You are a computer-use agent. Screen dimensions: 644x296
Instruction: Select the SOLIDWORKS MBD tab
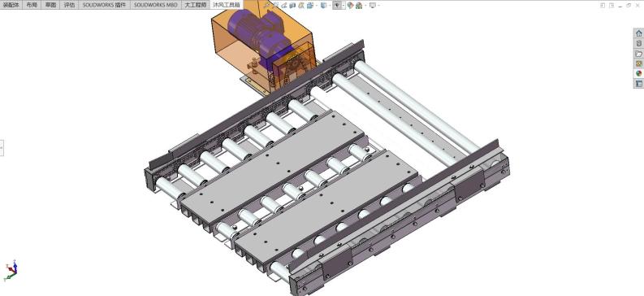point(156,6)
